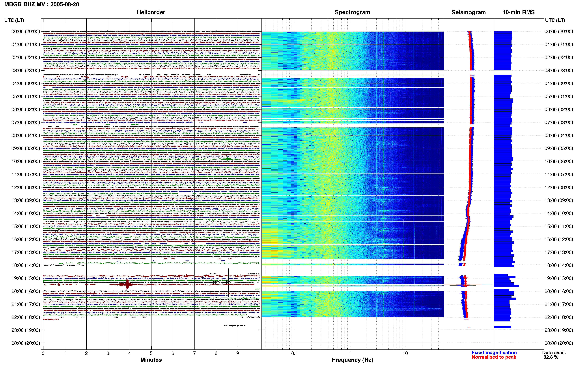Click the minute 9 tick label
Screen dimensions: 588x368
[x=238, y=353]
